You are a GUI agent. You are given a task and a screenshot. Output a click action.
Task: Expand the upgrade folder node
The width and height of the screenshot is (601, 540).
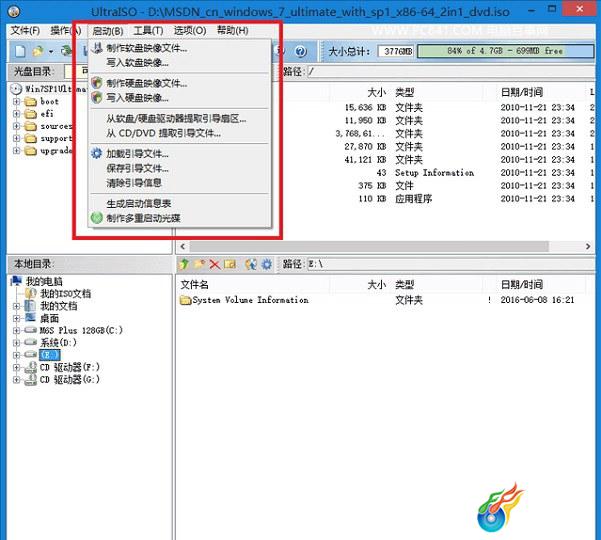pos(16,151)
